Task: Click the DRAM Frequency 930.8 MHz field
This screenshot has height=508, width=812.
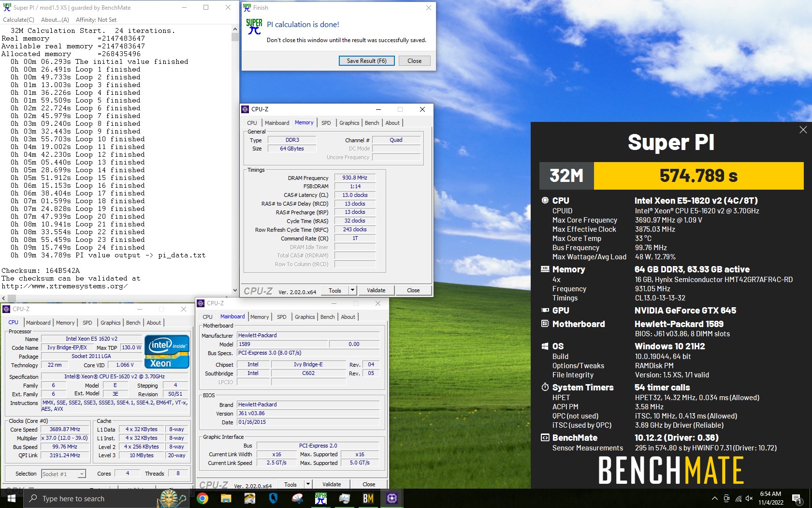Action: tap(355, 178)
